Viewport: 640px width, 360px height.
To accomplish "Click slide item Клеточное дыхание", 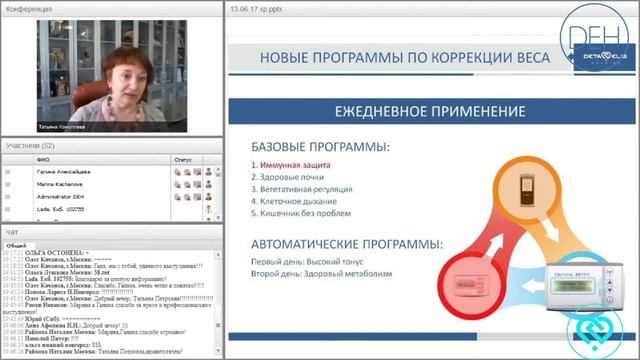I will tap(294, 201).
